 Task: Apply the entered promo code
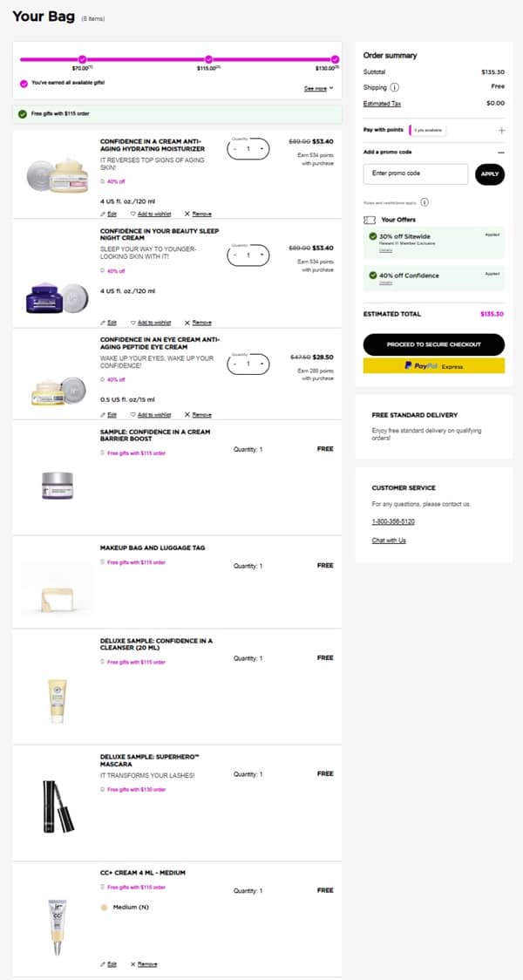(490, 174)
